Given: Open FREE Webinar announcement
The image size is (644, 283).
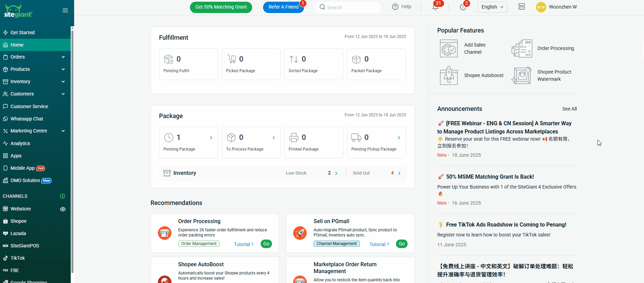Looking at the screenshot, I should pyautogui.click(x=504, y=127).
